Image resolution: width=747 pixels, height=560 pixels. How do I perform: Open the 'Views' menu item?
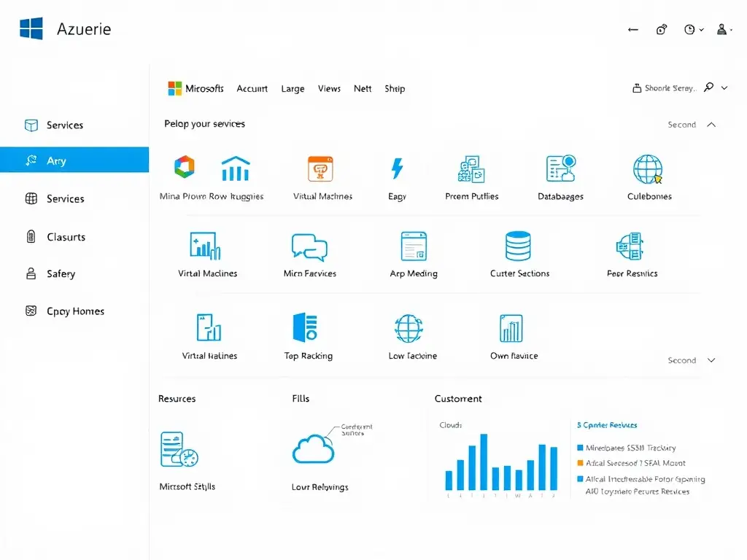coord(329,88)
